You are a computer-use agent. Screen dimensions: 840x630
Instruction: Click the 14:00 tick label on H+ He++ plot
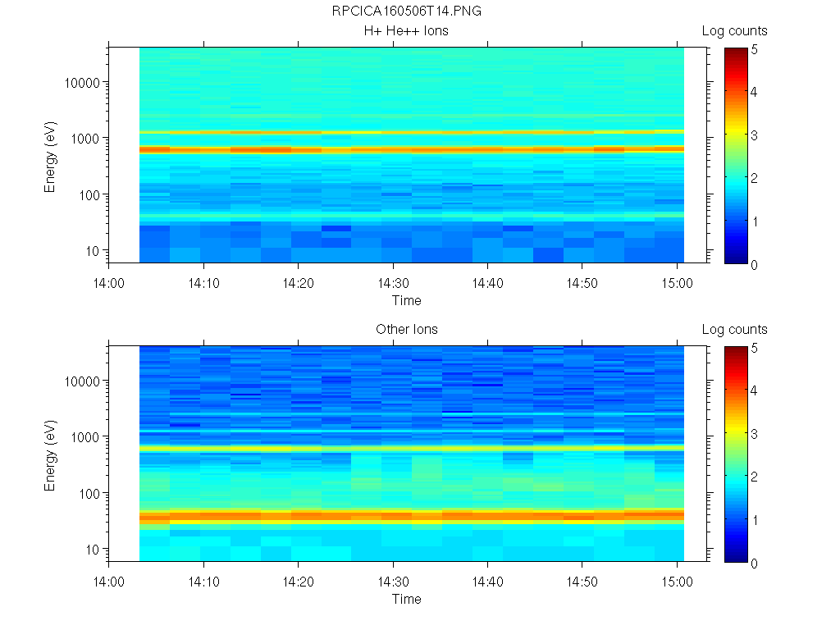coord(109,283)
